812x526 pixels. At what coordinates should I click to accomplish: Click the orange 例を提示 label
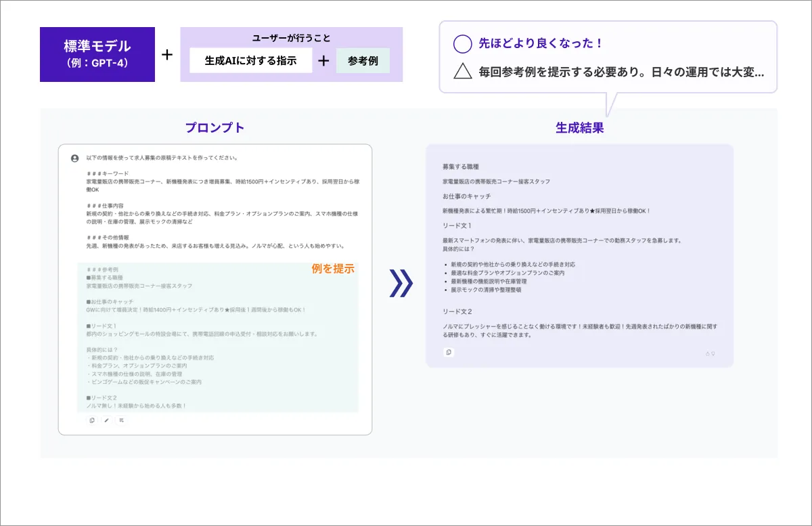pyautogui.click(x=332, y=269)
